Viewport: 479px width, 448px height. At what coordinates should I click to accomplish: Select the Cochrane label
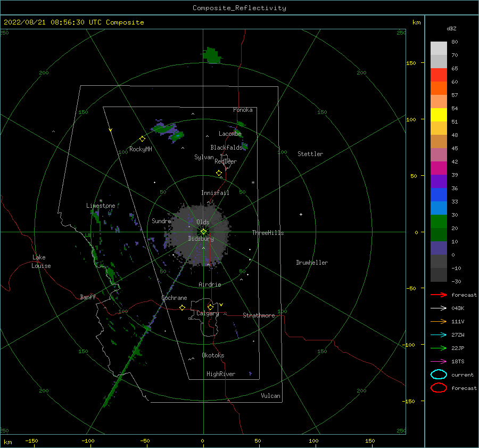(x=174, y=298)
